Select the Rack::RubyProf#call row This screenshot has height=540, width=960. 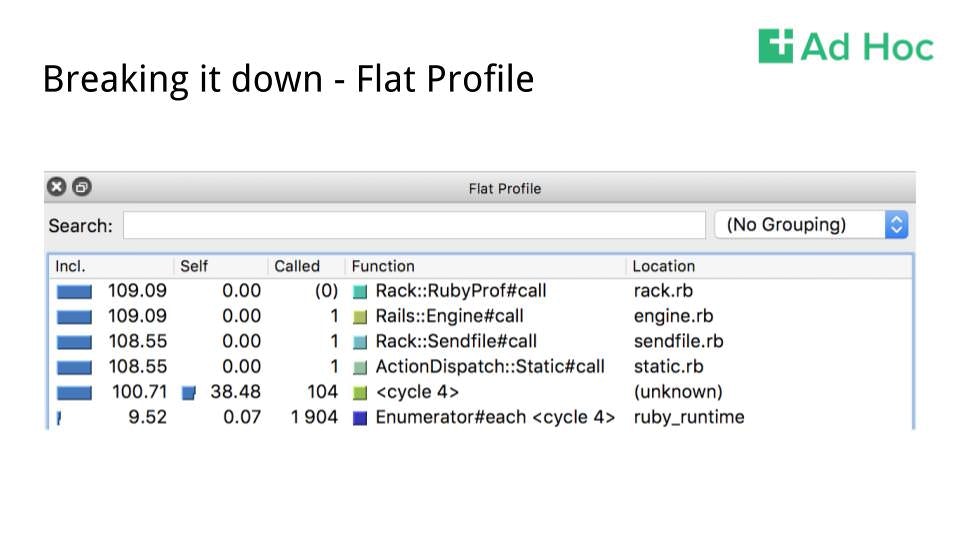pos(481,291)
